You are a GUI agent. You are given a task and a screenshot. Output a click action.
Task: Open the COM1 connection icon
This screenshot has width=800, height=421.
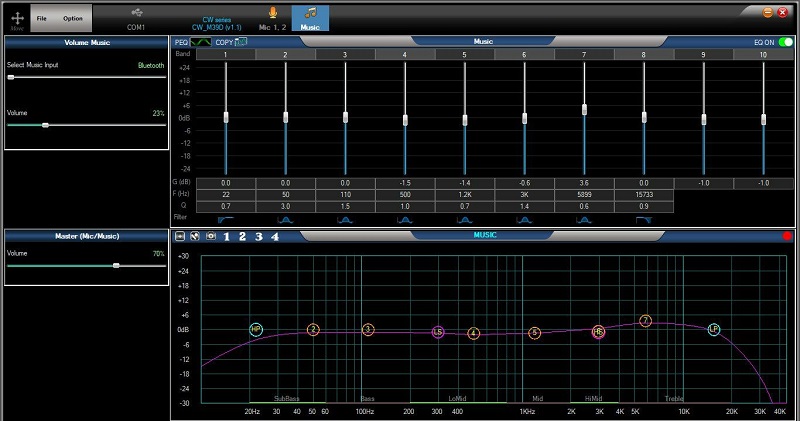tap(135, 14)
